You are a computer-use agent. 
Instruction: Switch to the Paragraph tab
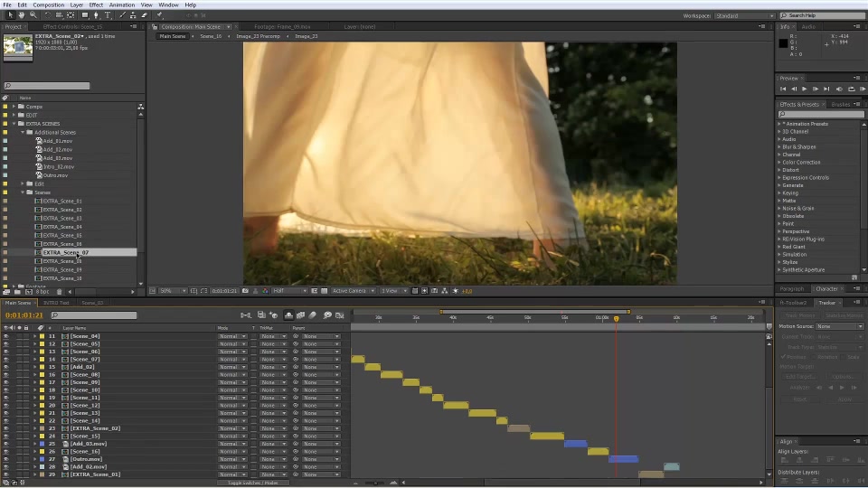[792, 289]
